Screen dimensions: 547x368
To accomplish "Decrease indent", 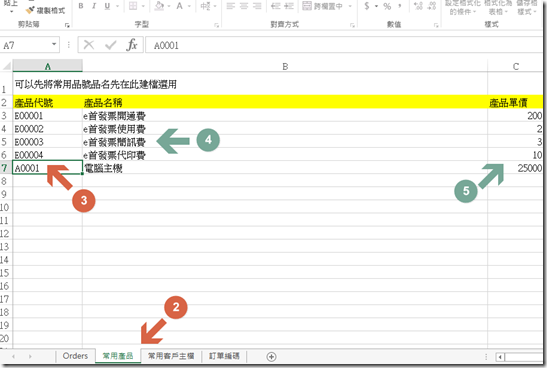I will click(276, 6).
